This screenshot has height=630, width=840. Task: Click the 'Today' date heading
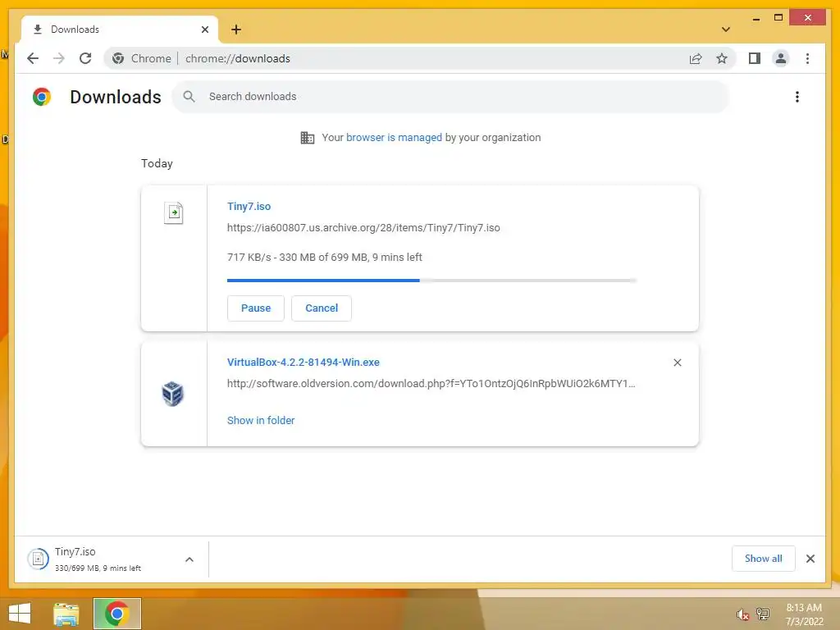tap(157, 163)
